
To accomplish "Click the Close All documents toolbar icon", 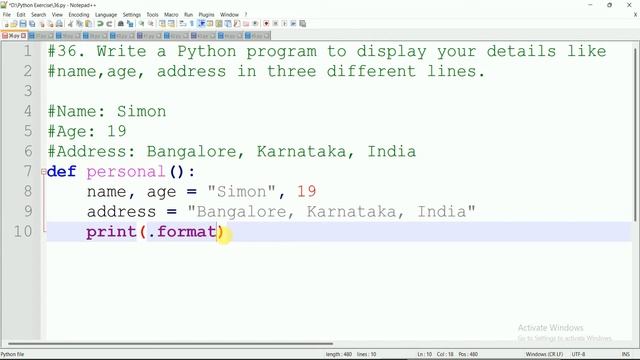I will [50, 24].
